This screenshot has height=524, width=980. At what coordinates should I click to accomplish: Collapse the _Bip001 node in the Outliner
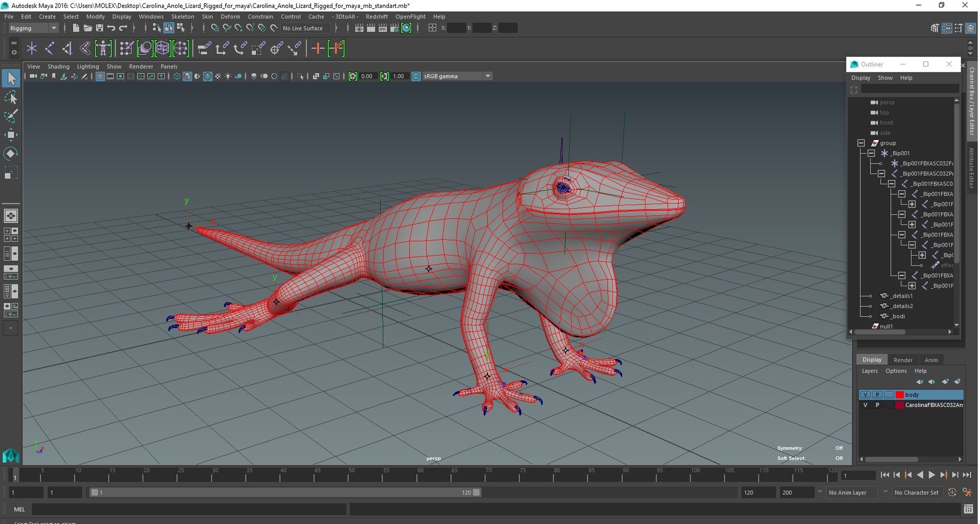(x=871, y=153)
